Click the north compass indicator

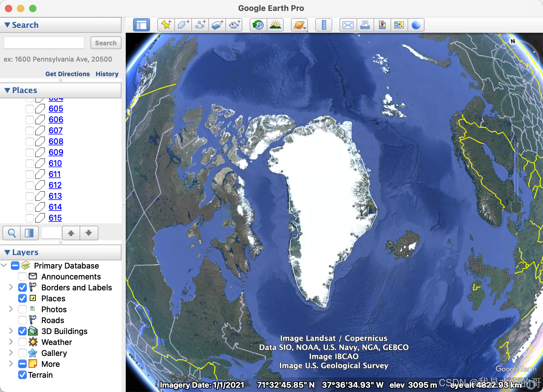pos(513,41)
